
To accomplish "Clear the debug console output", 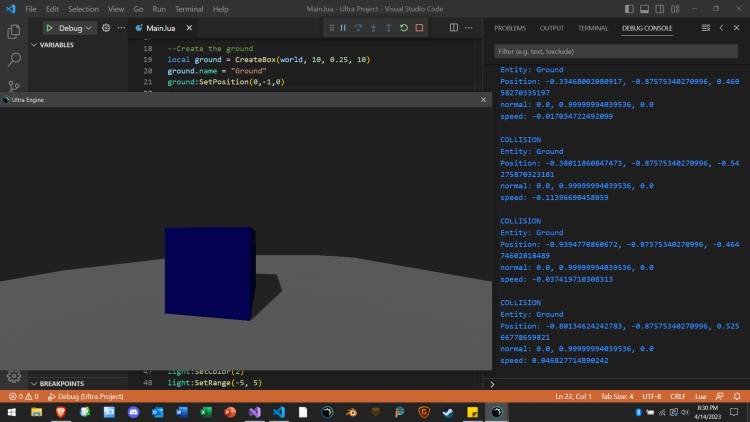I will 706,28.
